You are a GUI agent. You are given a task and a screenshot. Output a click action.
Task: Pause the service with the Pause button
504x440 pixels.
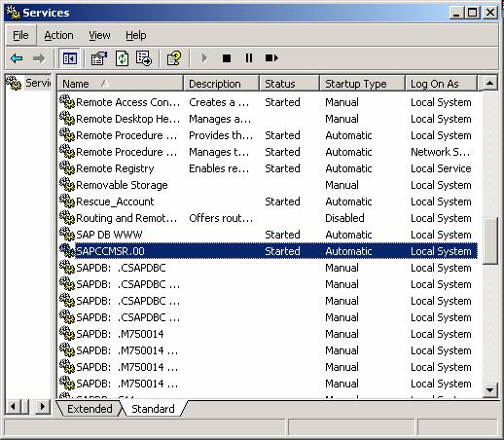pos(249,58)
